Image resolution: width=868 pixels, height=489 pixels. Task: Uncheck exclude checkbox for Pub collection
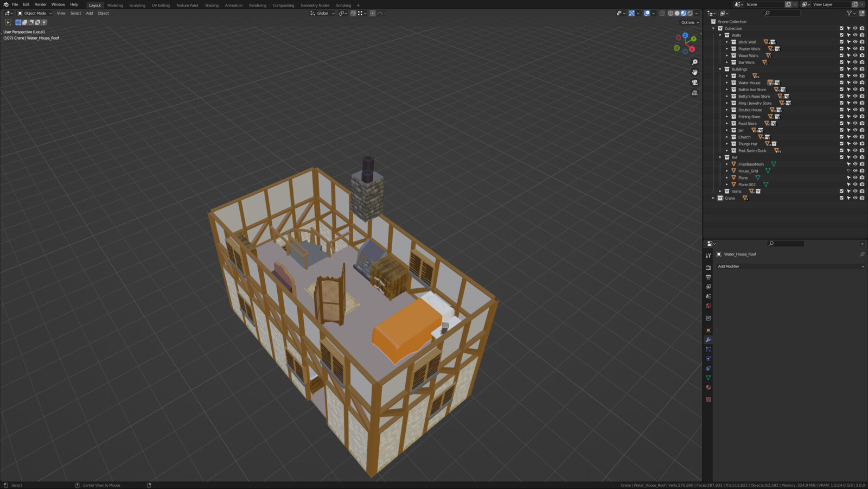[841, 76]
